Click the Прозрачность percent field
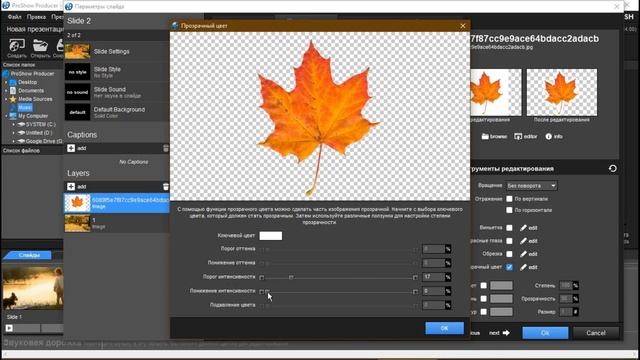Screen dimensions: 640x360 point(566,298)
